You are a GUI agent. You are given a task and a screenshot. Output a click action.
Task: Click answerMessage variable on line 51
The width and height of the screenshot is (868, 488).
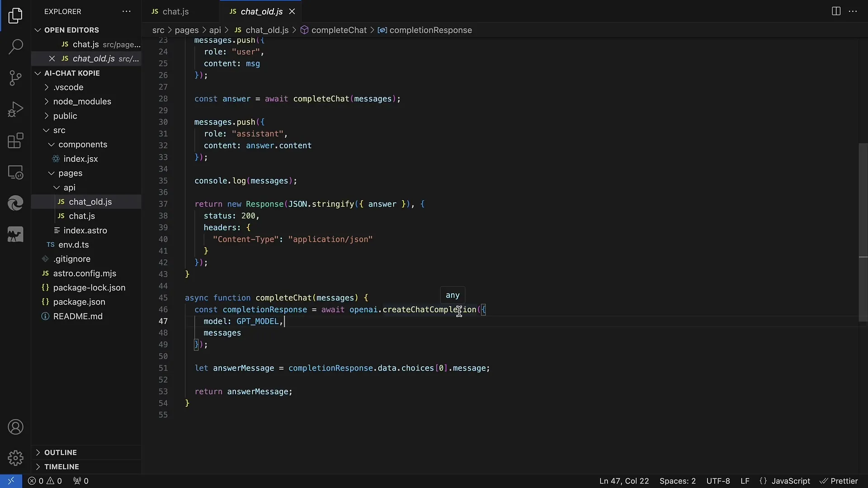243,368
